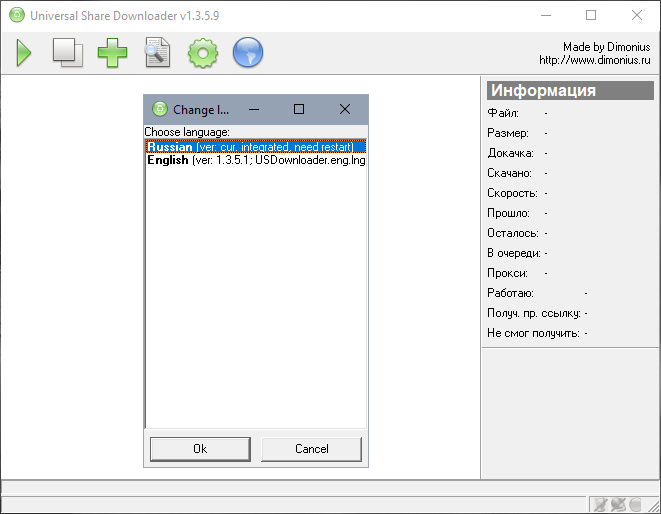Click the Made by Dimonius text
The width and height of the screenshot is (661, 514).
(x=607, y=47)
